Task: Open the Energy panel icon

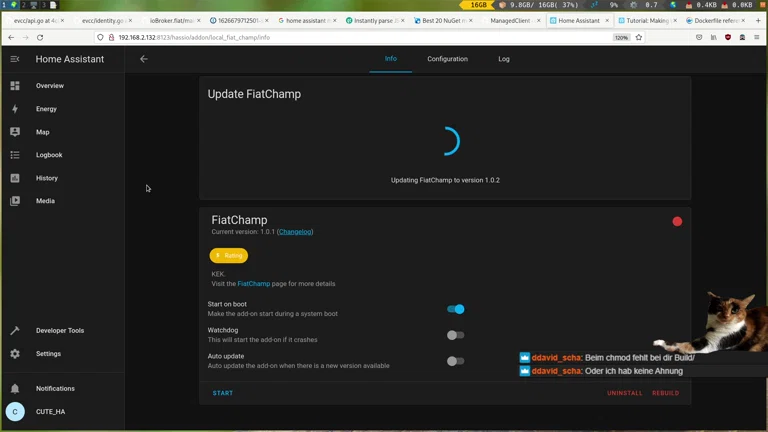Action: pos(15,109)
